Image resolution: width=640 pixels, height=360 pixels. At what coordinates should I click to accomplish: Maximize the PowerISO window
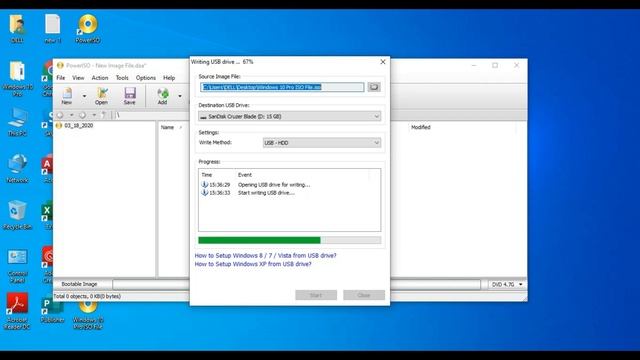pos(495,65)
